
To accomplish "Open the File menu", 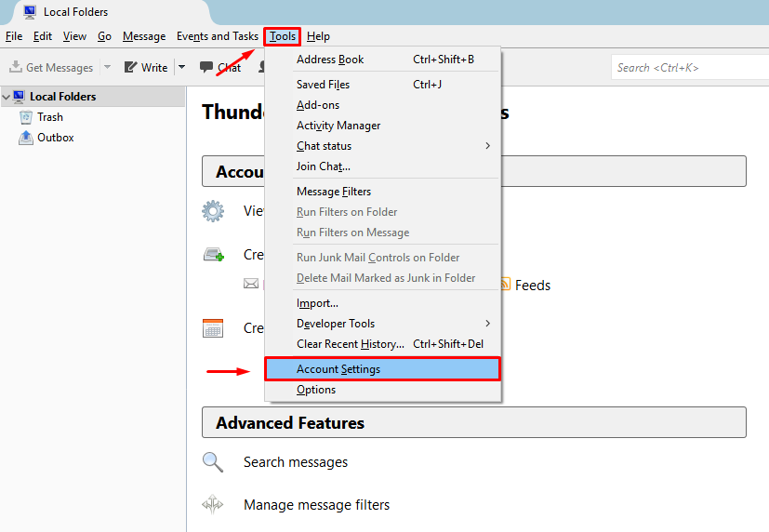I will click(14, 36).
